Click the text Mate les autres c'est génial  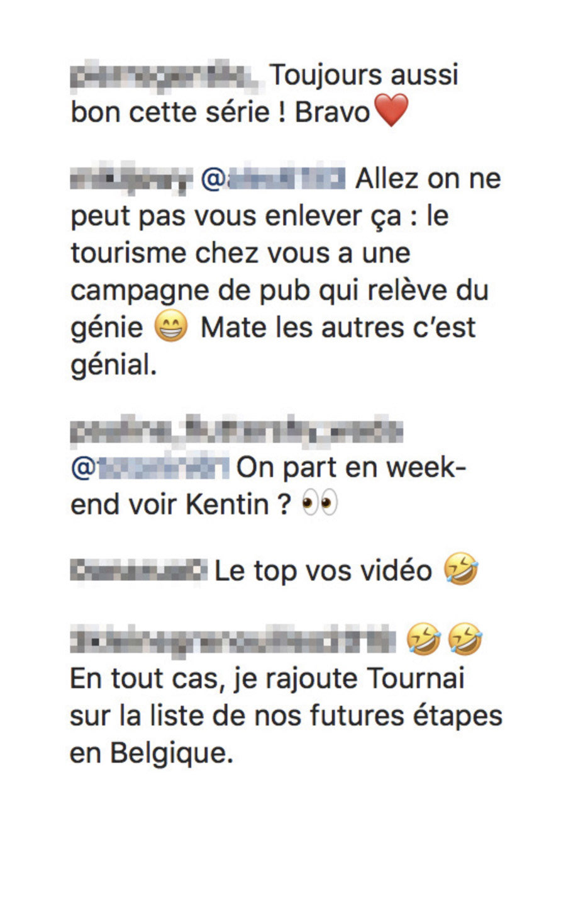click(273, 346)
